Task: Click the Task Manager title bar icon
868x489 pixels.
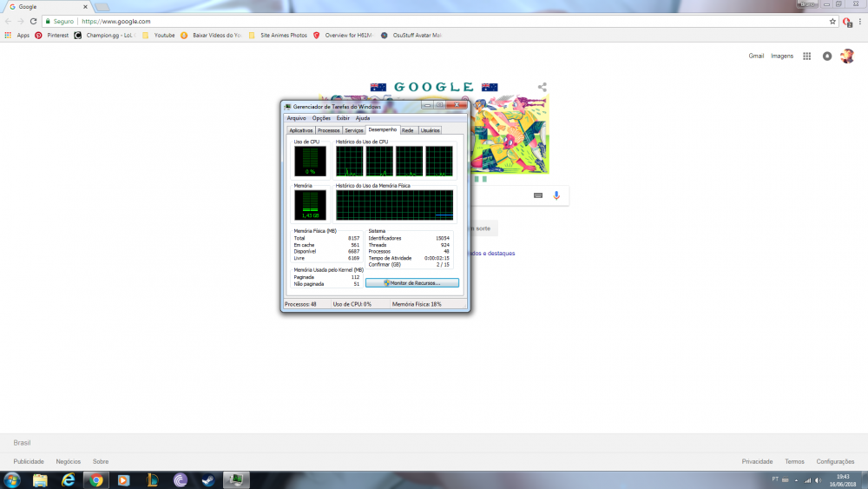Action: (287, 106)
